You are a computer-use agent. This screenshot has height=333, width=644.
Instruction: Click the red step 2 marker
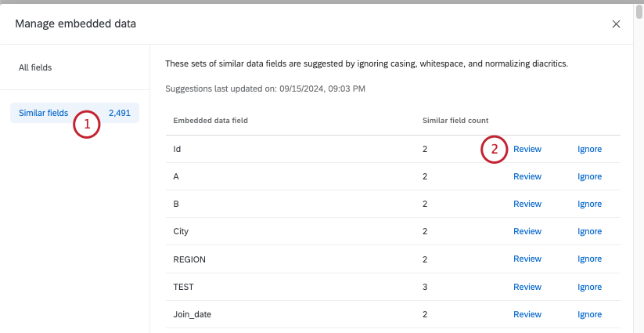coord(495,149)
